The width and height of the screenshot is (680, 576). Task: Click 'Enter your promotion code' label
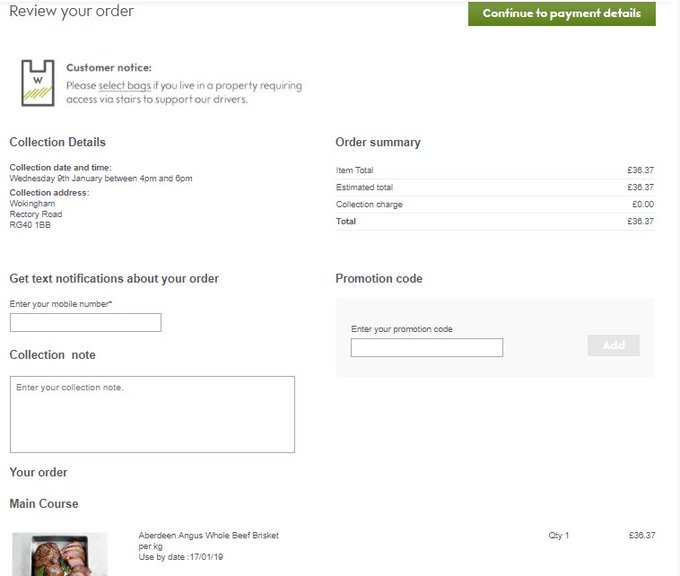(402, 329)
